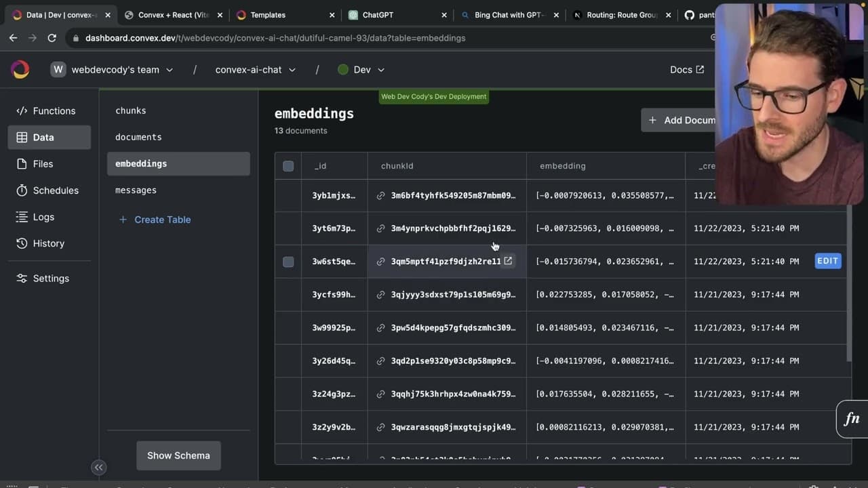Select the 3yb1mjxs id cell
This screenshot has width=868, height=488.
click(x=334, y=196)
